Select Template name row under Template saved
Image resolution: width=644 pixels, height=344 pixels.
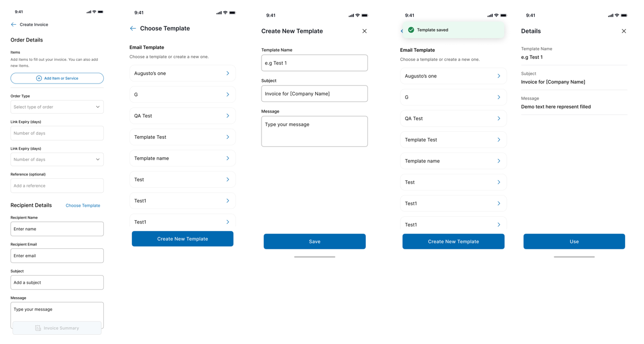click(453, 161)
